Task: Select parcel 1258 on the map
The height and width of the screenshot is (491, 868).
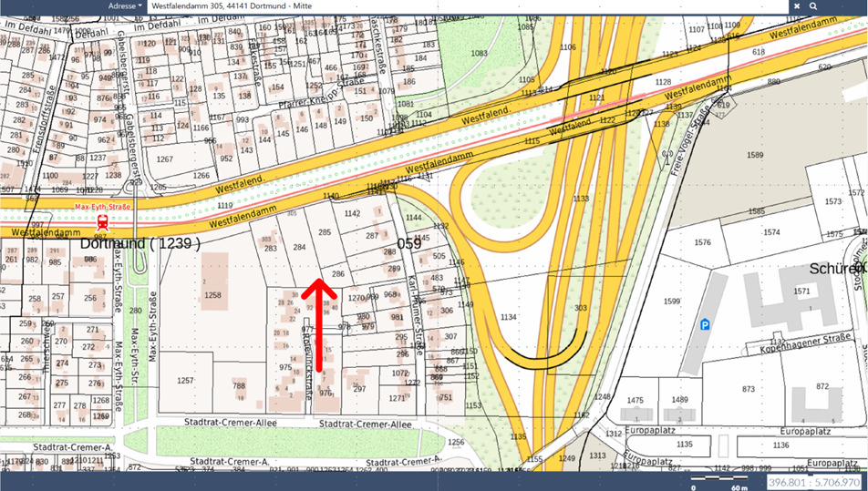Action: pyautogui.click(x=212, y=295)
